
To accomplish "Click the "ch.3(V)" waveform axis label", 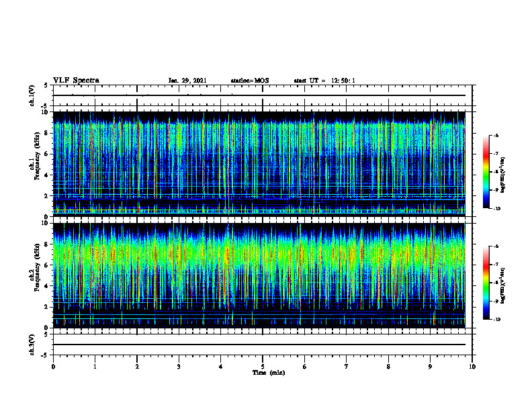I will [x=32, y=345].
